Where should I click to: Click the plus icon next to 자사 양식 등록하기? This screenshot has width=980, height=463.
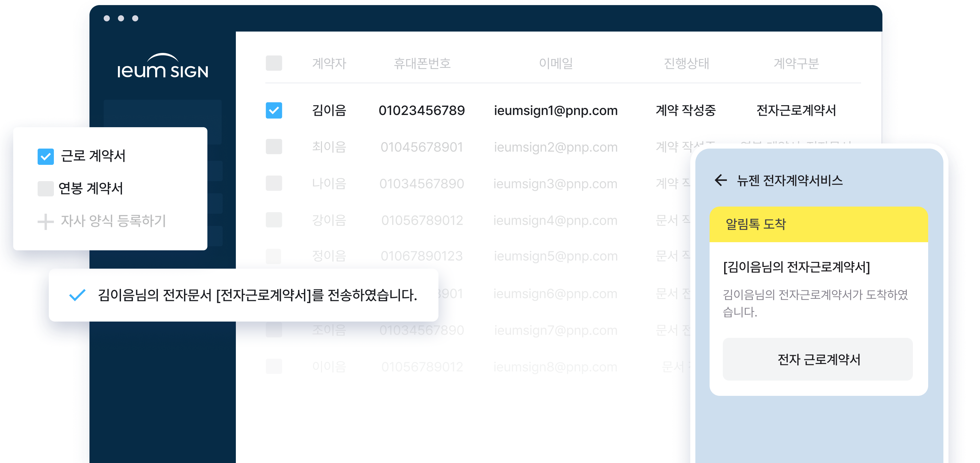coord(46,221)
